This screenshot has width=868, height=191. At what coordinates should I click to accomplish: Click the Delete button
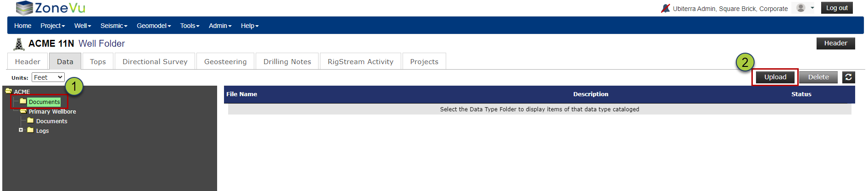pos(818,77)
